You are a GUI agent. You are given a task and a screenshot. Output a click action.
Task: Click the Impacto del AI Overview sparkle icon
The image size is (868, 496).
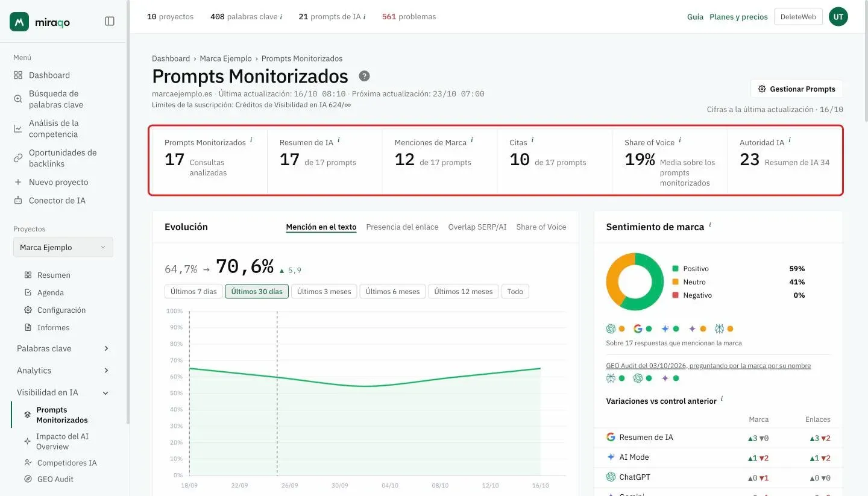(28, 441)
